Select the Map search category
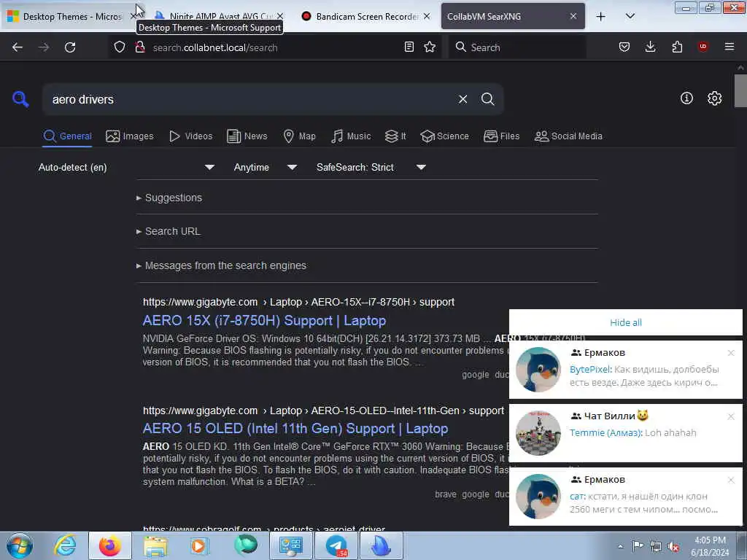 tap(299, 136)
